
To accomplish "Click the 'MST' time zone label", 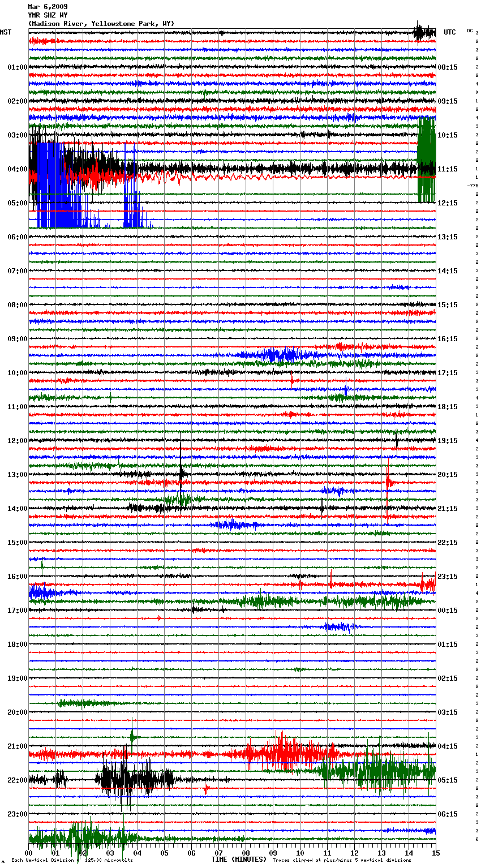I will tap(6, 32).
